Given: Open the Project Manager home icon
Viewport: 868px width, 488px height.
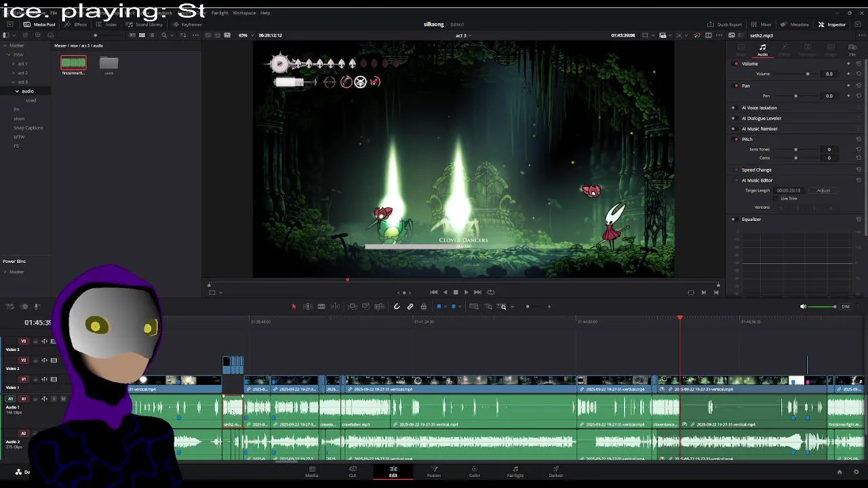Looking at the screenshot, I should 839,472.
